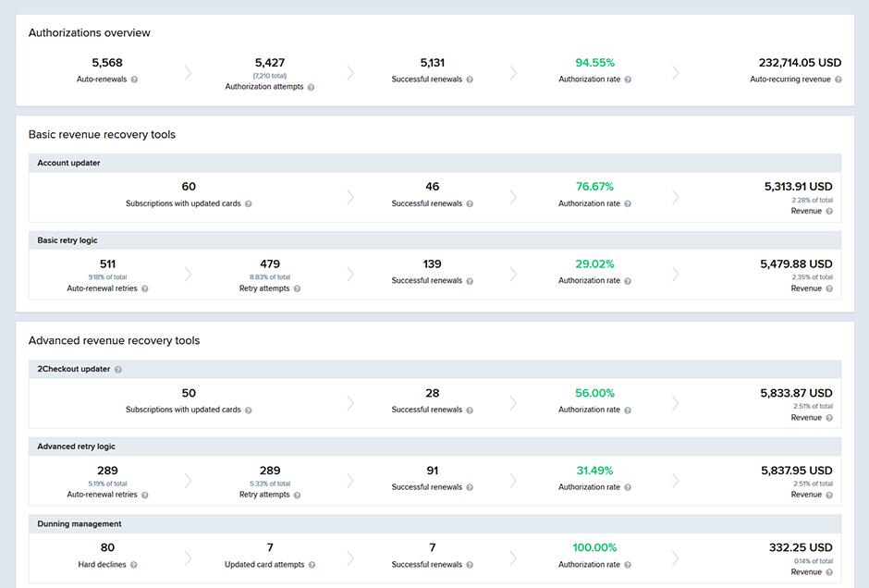The height and width of the screenshot is (588, 869).
Task: Click the 232,714.05 USD revenue figure
Action: click(800, 63)
